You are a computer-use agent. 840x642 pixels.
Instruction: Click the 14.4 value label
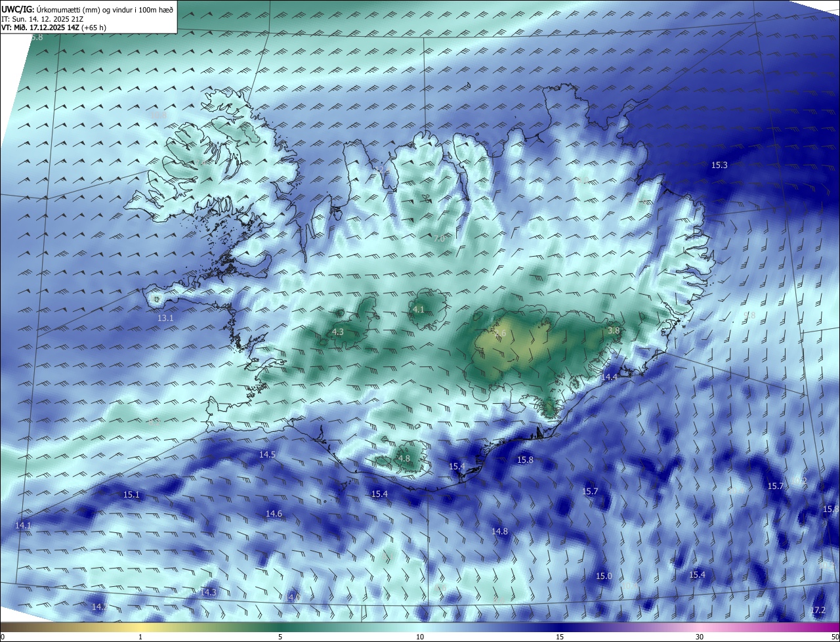(x=609, y=377)
